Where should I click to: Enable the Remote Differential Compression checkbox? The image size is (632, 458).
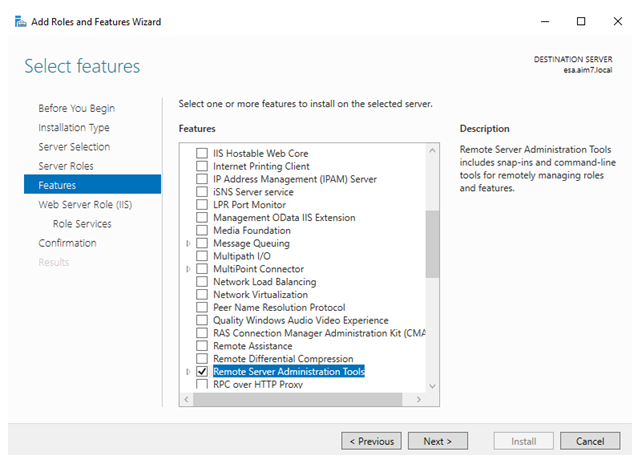tap(202, 359)
